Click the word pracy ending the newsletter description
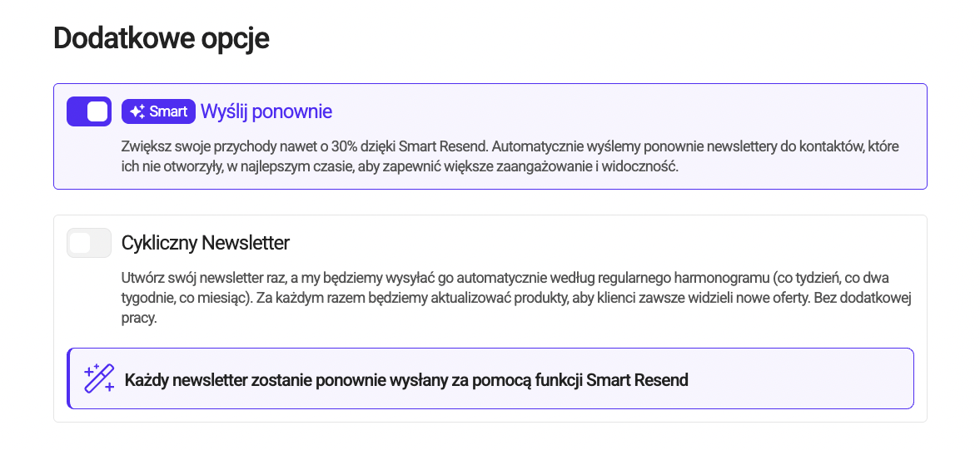980x450 pixels. (x=139, y=319)
